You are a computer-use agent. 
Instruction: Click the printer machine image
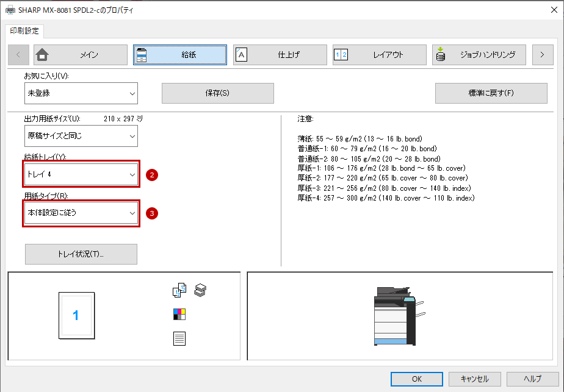point(399,316)
